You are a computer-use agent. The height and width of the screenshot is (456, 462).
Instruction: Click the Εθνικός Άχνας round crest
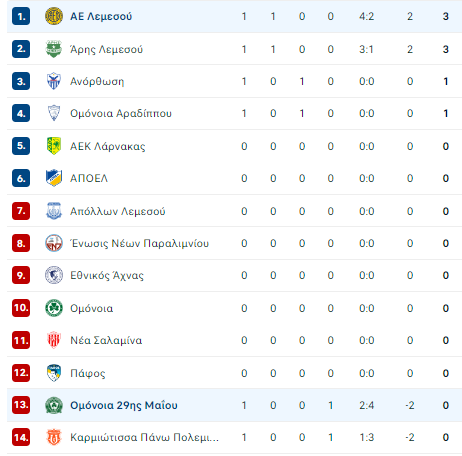[54, 275]
